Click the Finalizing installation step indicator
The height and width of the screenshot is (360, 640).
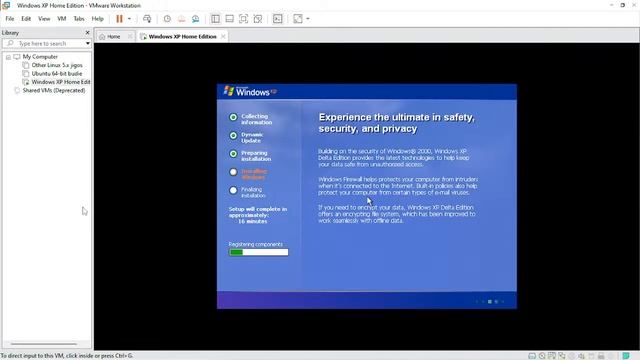(233, 191)
